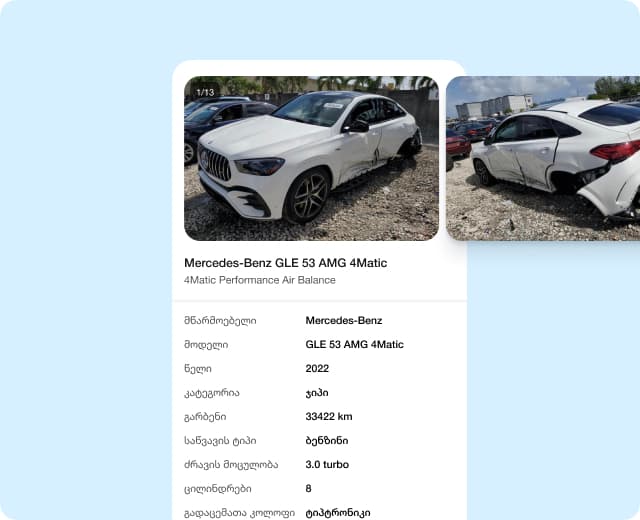Click the Mercedes-Benz GLE 53 AMG 4Matic title
The image size is (640, 520).
click(x=285, y=263)
